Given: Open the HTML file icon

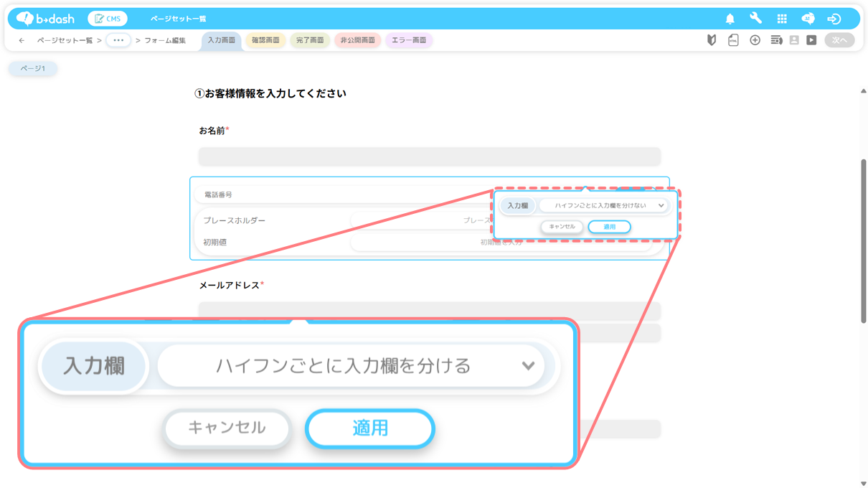Looking at the screenshot, I should pyautogui.click(x=733, y=40).
